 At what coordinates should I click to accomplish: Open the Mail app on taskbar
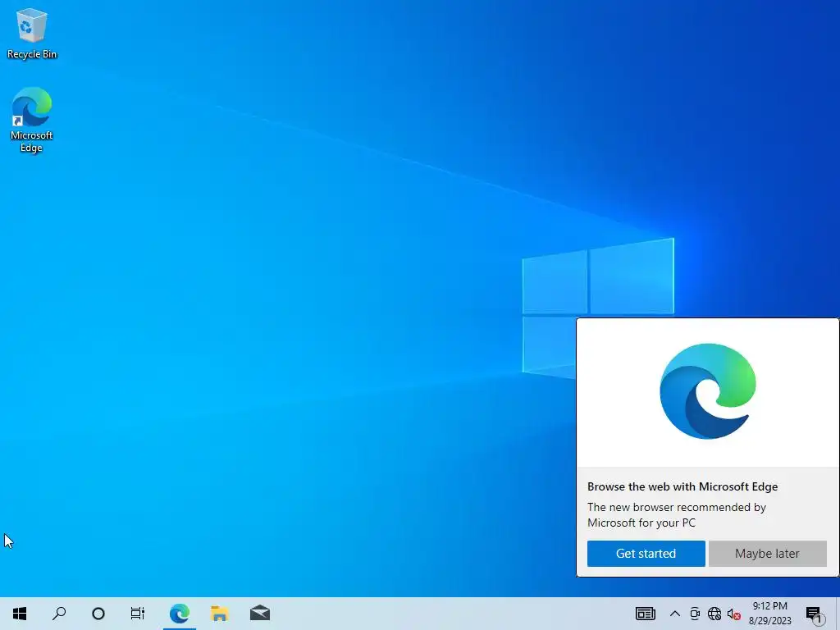(x=260, y=614)
